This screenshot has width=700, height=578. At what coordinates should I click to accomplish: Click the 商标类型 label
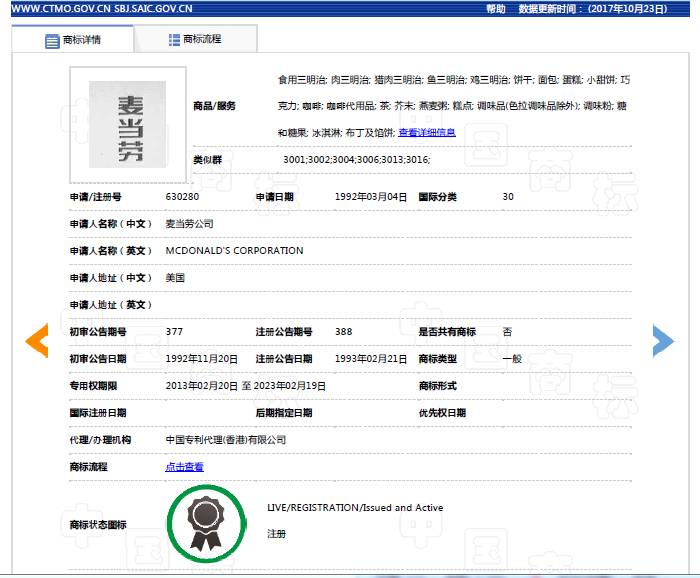(x=438, y=359)
